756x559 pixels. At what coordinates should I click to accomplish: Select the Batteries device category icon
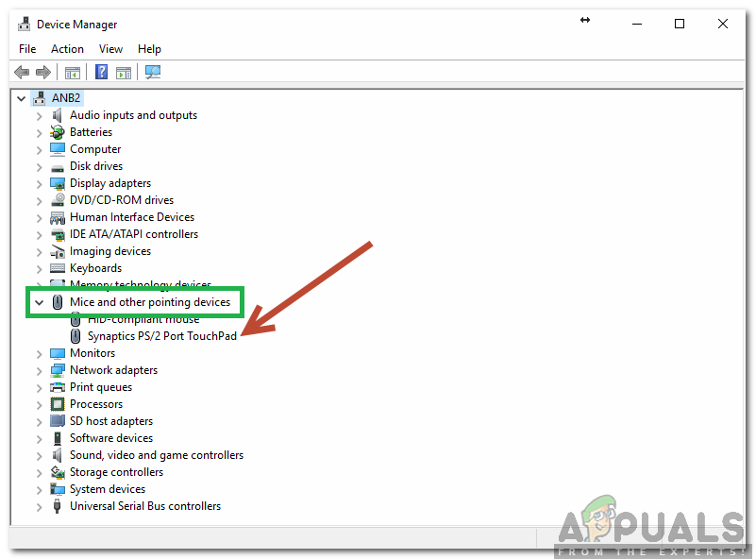click(58, 132)
